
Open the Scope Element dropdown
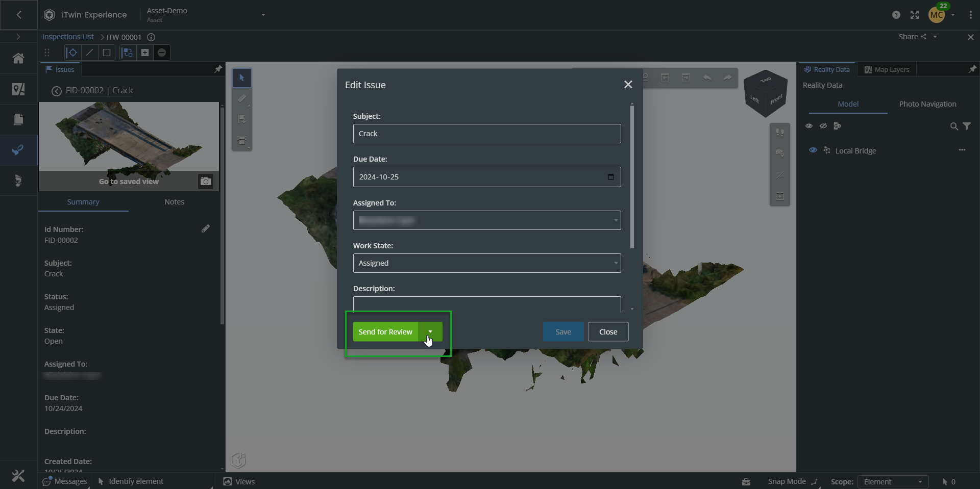(x=892, y=482)
